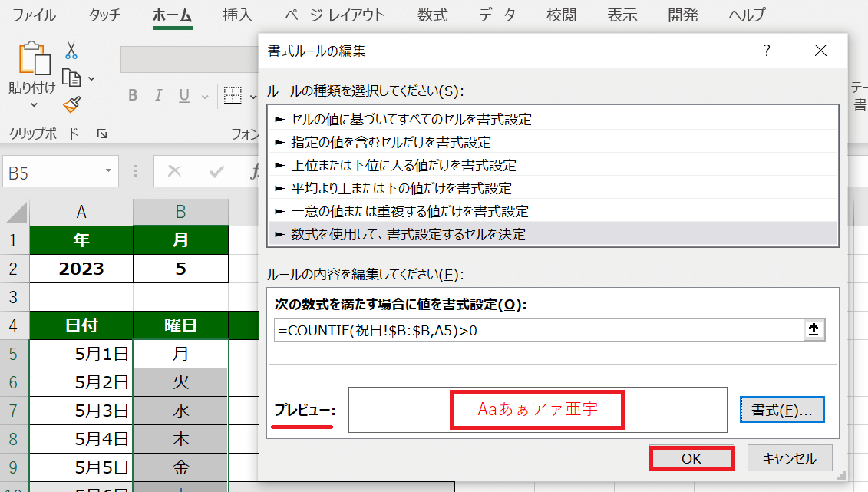Click the COUNTIF formula input field
The height and width of the screenshot is (492, 868).
(x=537, y=329)
